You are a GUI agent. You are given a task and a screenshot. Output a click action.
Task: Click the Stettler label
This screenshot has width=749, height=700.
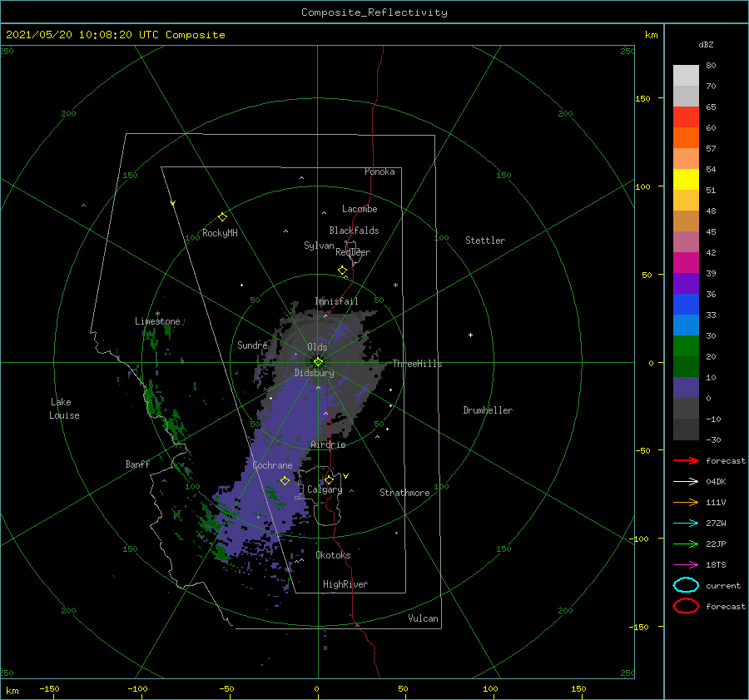click(485, 241)
